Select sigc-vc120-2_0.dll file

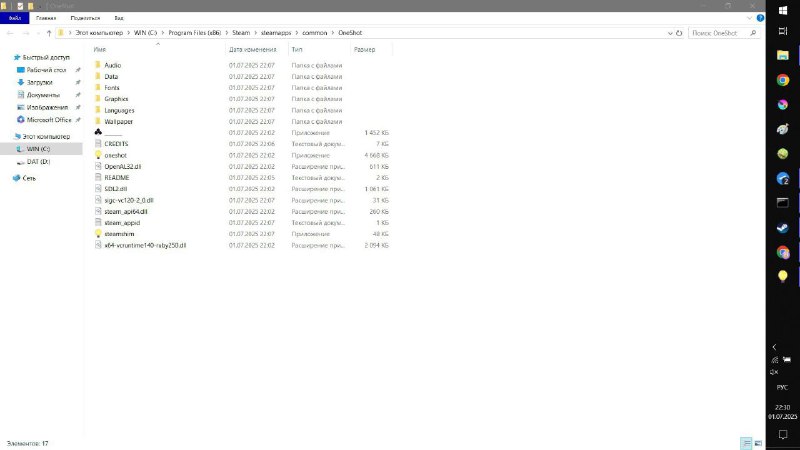pyautogui.click(x=129, y=200)
